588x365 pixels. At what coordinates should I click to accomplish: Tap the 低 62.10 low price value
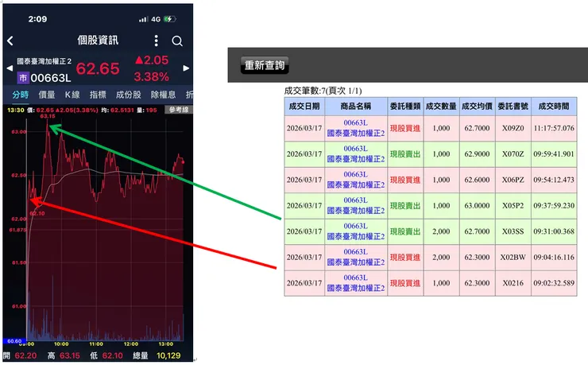tap(113, 355)
